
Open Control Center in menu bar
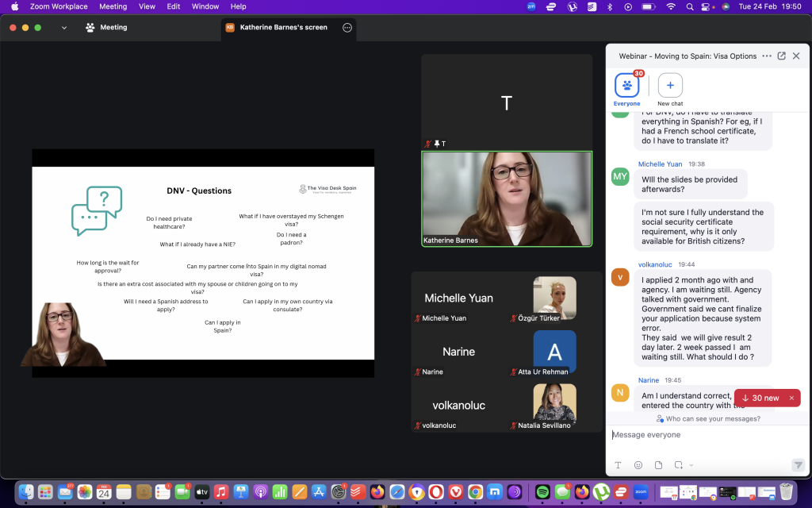click(706, 6)
